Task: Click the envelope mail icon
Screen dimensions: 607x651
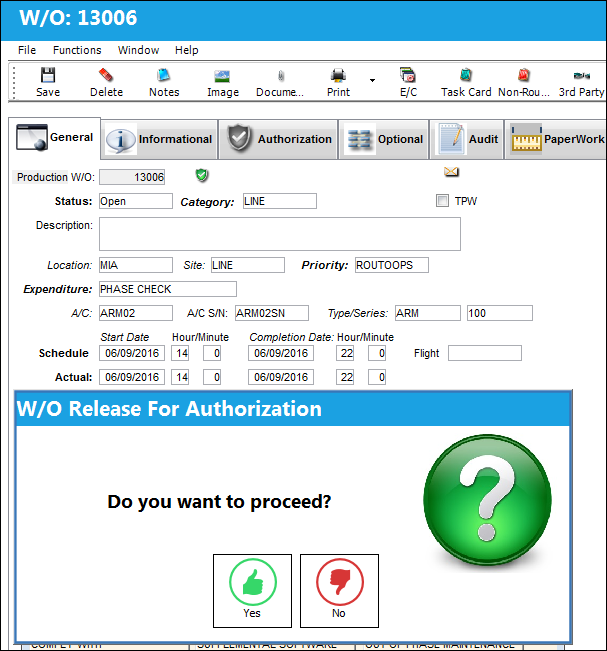Action: (x=451, y=172)
